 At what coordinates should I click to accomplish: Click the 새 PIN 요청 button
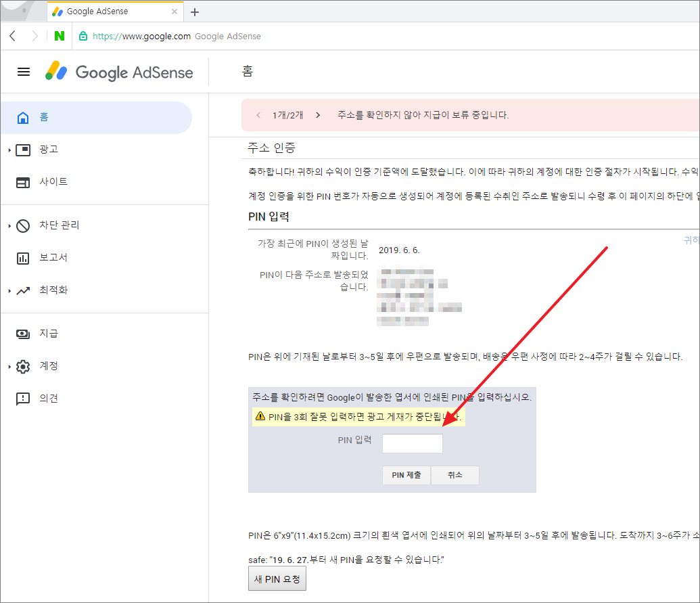click(x=277, y=579)
